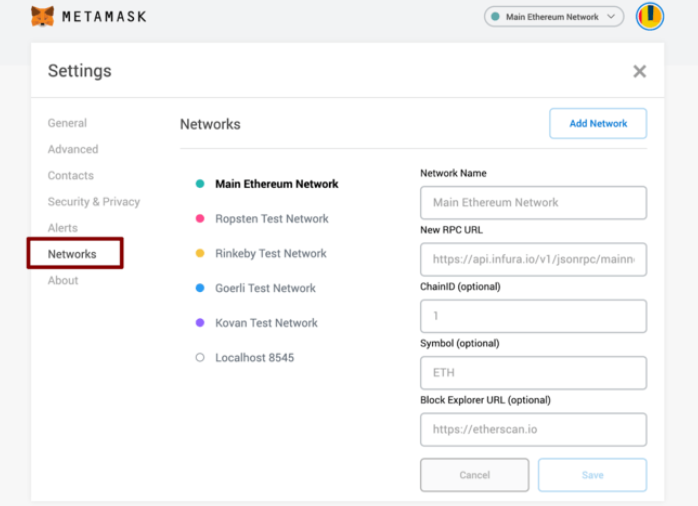The height and width of the screenshot is (506, 698).
Task: Click the purple dot beside Kovan Test Network
Action: tap(200, 323)
